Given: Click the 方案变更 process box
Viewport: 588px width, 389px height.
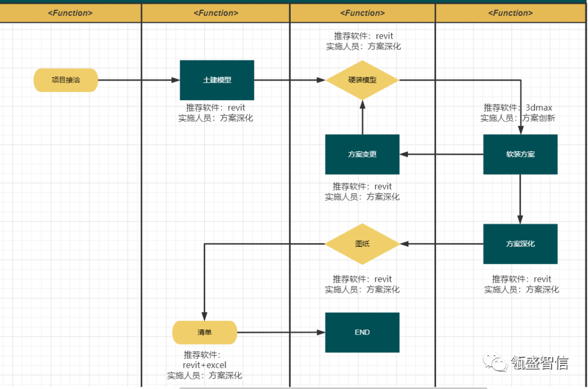Looking at the screenshot, I should (x=362, y=154).
